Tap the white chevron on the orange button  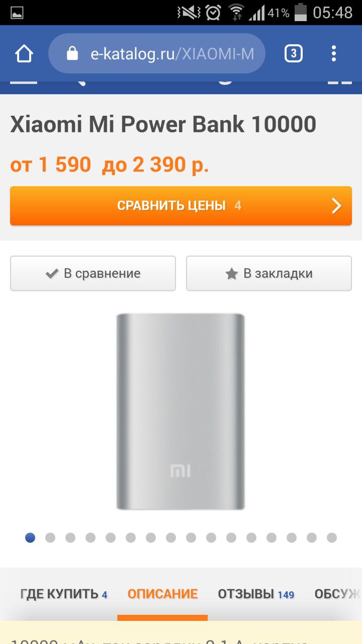click(x=336, y=206)
